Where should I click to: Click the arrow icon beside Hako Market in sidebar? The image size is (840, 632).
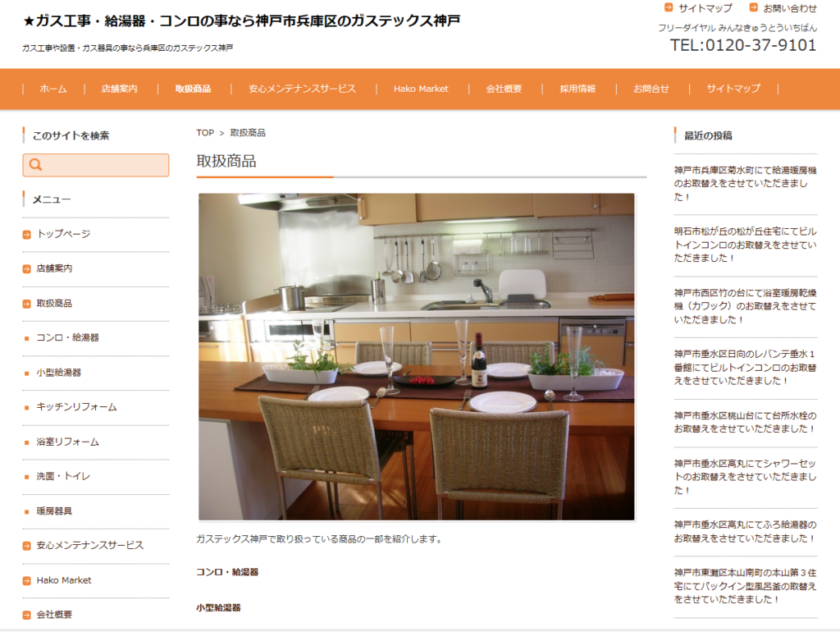[27, 580]
